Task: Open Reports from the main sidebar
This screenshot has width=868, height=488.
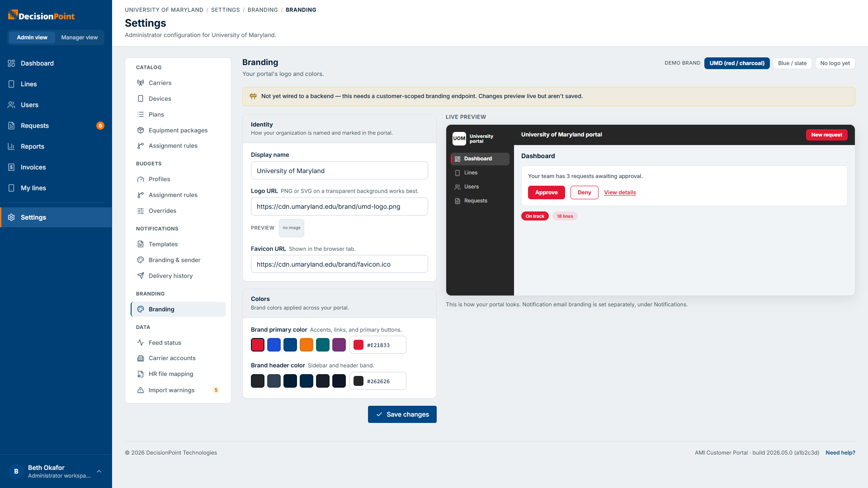Action: click(x=56, y=146)
